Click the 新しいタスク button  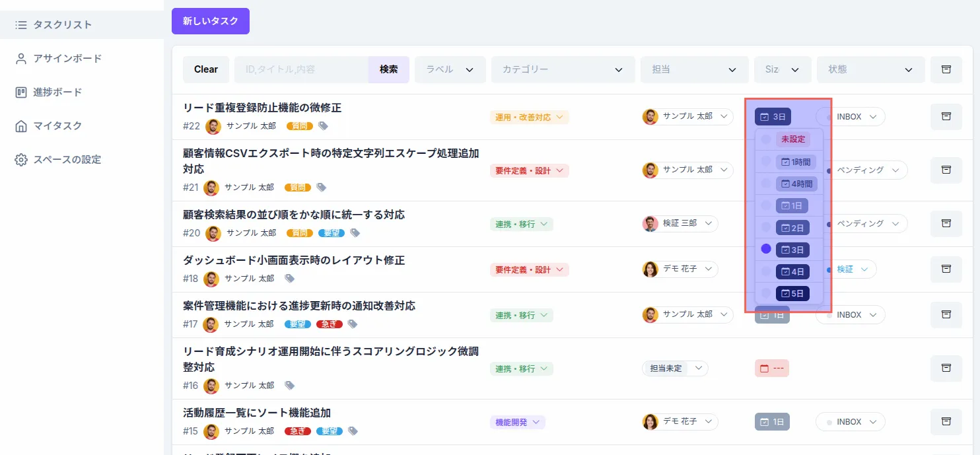point(210,20)
